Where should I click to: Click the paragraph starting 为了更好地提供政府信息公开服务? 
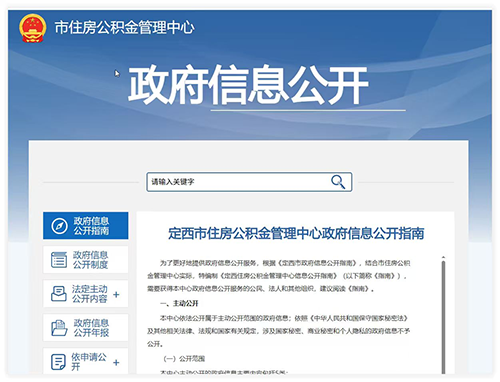point(279,276)
